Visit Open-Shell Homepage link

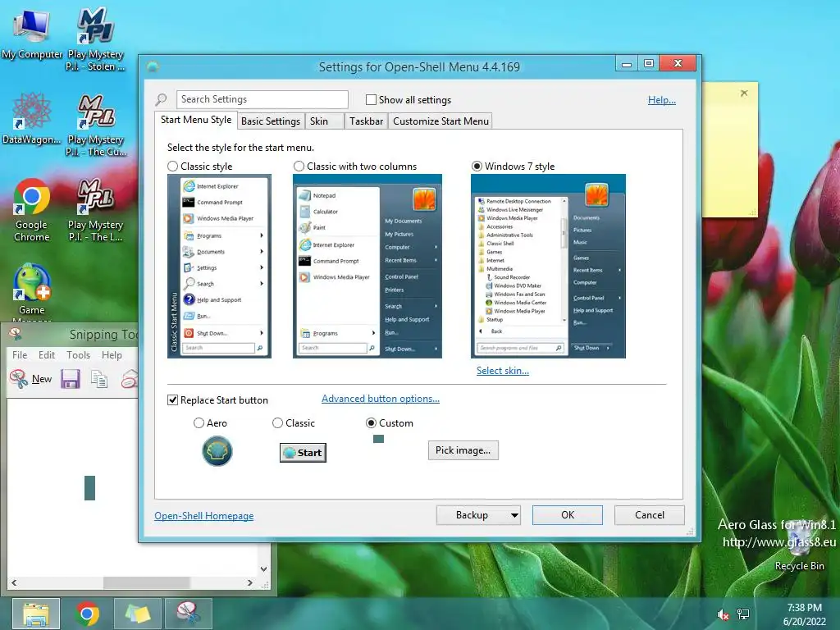click(x=204, y=516)
